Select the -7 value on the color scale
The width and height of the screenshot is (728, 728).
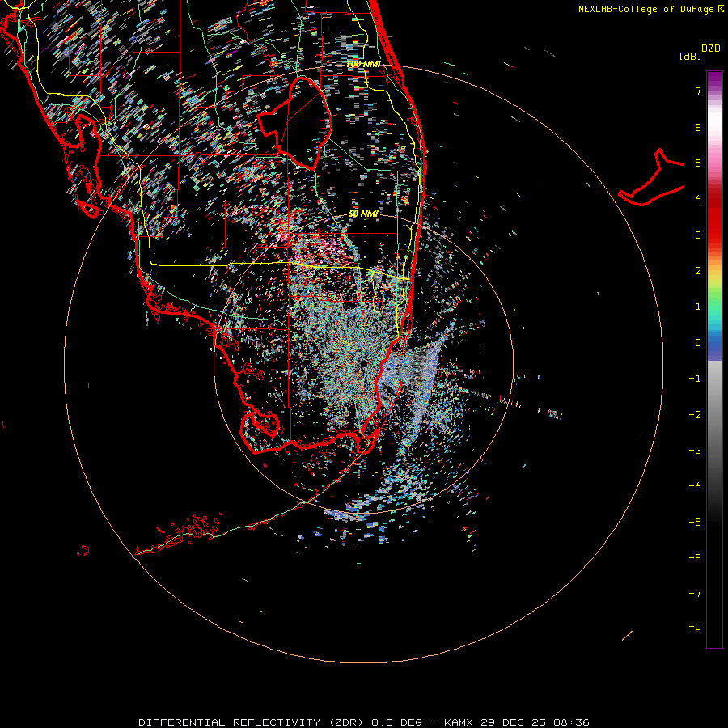tap(695, 594)
